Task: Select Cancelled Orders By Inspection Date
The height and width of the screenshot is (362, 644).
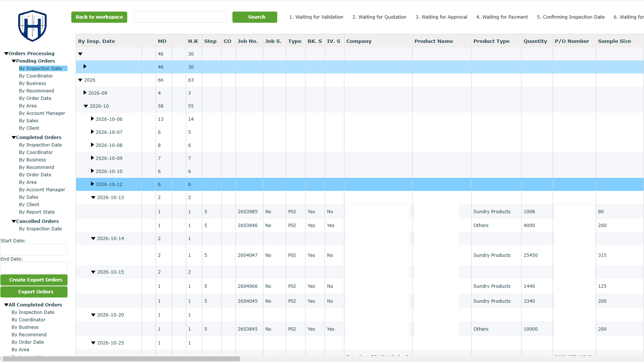Action: pos(40,229)
